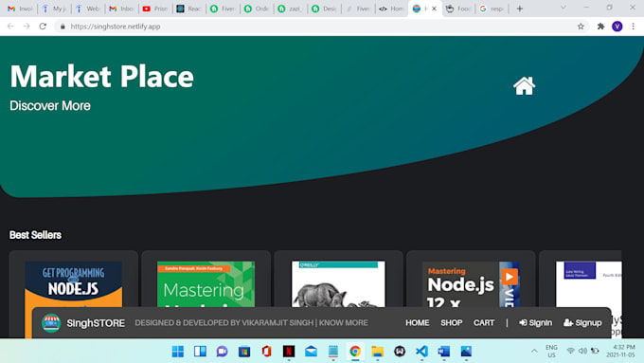
Task: Open the Teams Chat taskbar icon
Action: click(x=223, y=352)
